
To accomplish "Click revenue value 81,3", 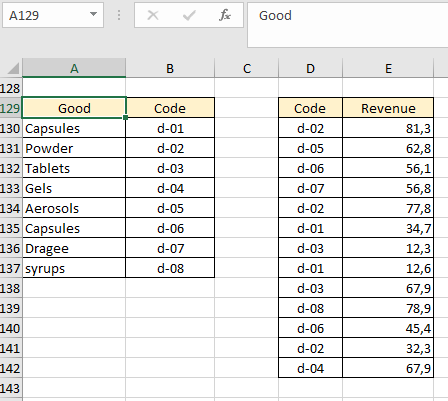I will 388,128.
